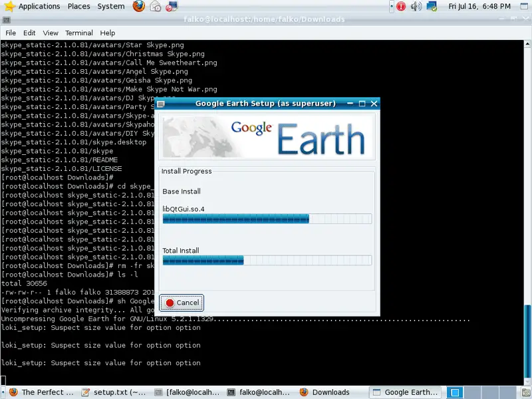Screen dimensions: 532x399
Task: Select the first workspace in the switcher
Action: pos(455,392)
